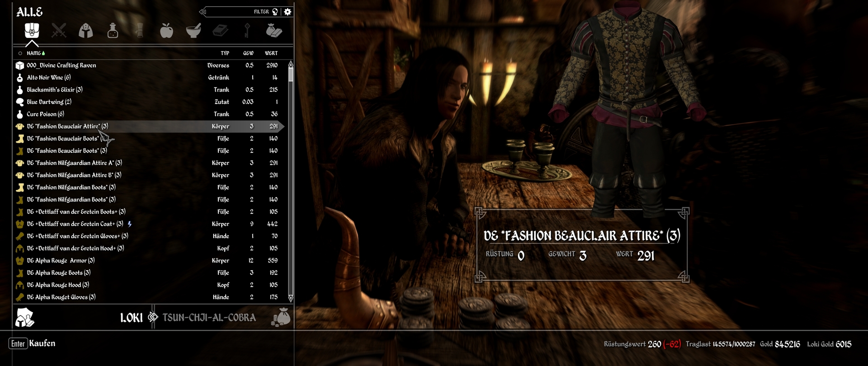Image resolution: width=868 pixels, height=366 pixels.
Task: Open column settings via the gear icon
Action: point(288,12)
